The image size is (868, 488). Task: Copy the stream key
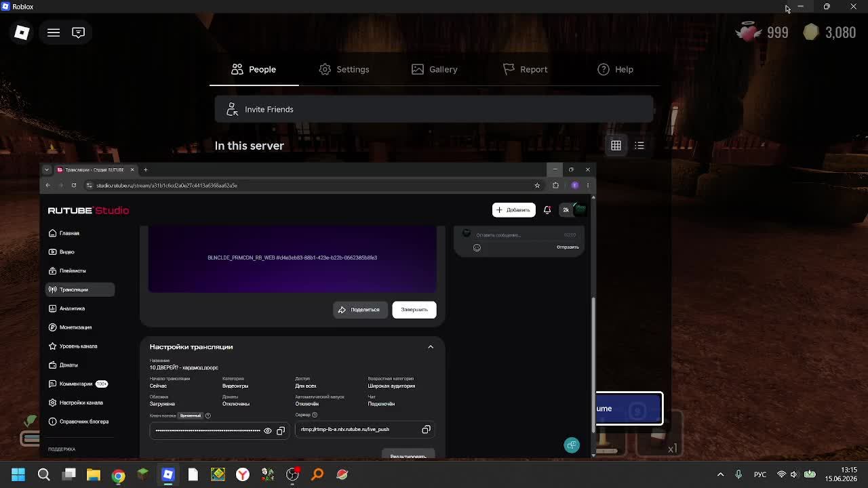[281, 430]
